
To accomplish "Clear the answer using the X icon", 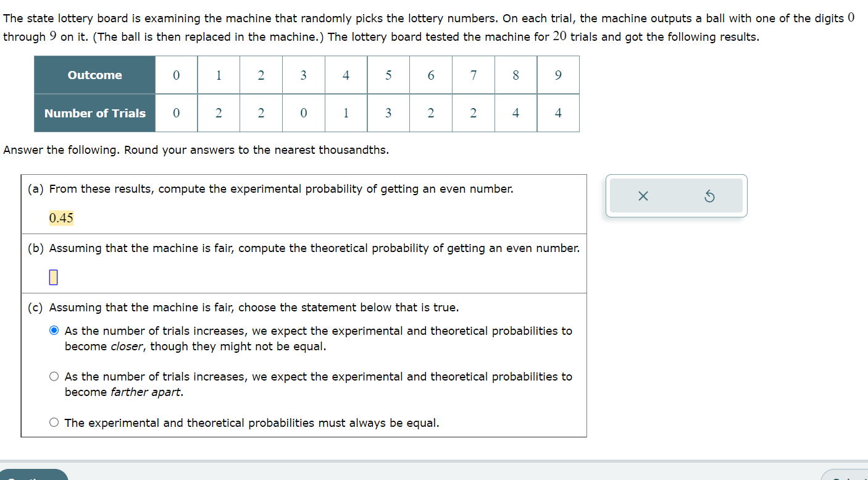I will [643, 195].
